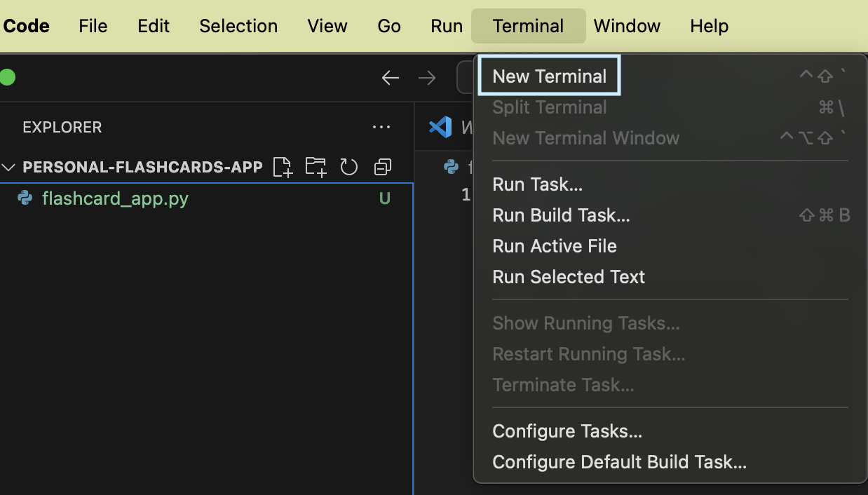Select New Terminal from the menu

(x=549, y=76)
